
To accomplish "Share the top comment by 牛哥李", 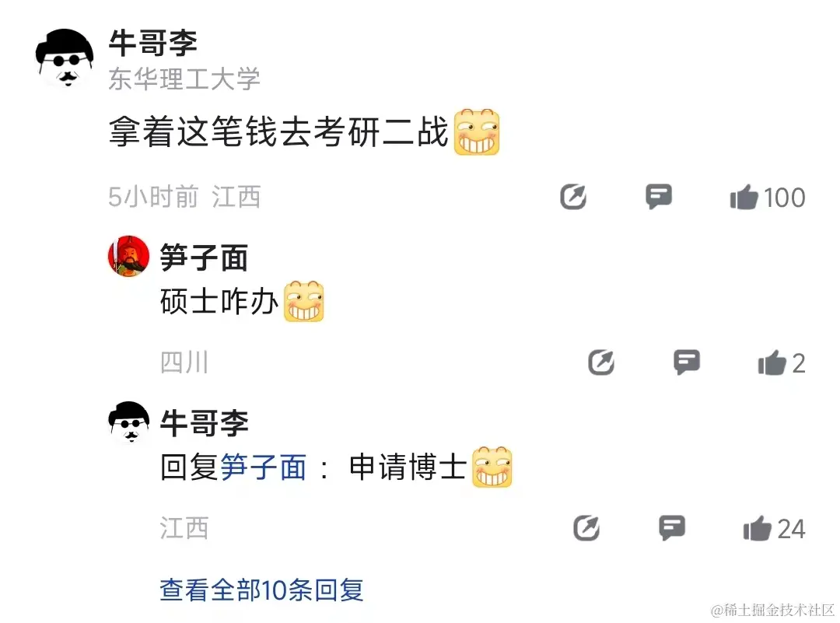I will point(573,197).
